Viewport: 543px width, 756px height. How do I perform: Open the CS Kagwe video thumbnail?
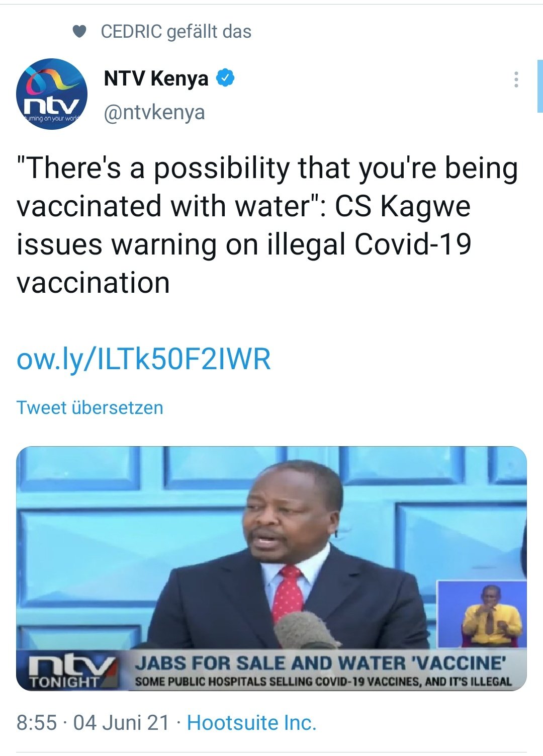click(271, 568)
